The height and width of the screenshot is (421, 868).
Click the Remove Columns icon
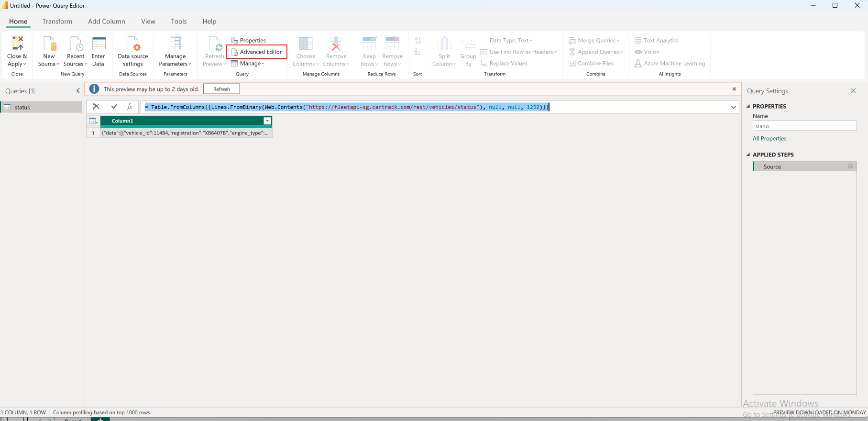(x=336, y=44)
